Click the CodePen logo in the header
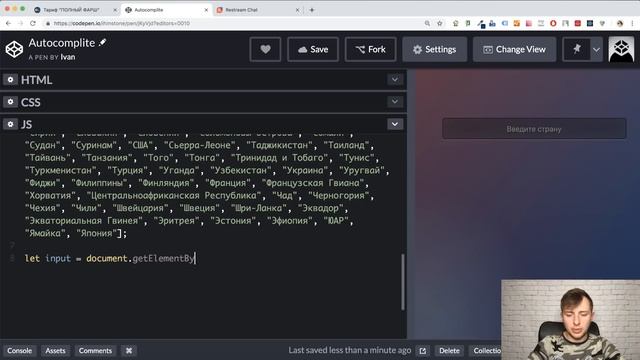This screenshot has width=640, height=360. (x=14, y=49)
